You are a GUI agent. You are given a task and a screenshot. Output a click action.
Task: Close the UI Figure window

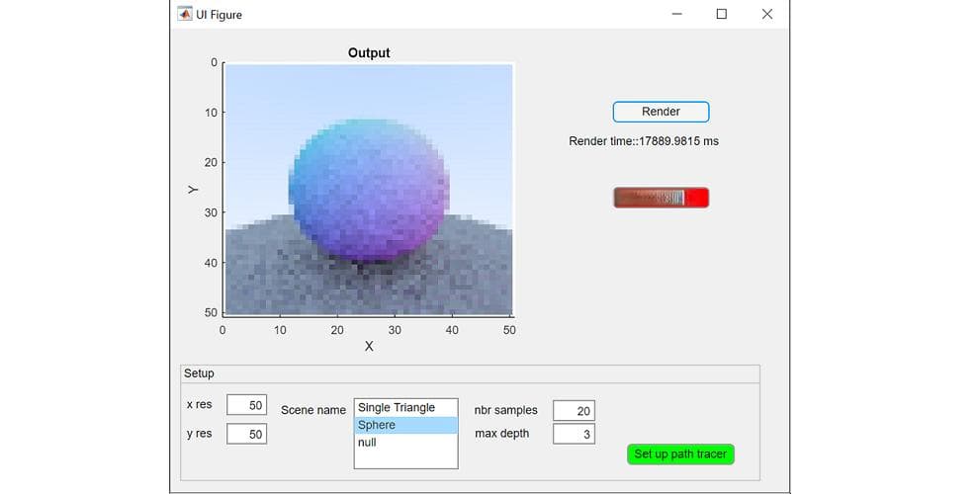tap(766, 14)
